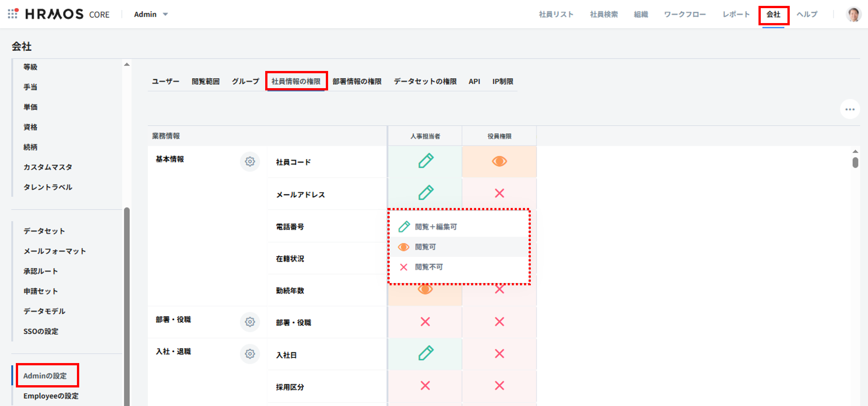Image resolution: width=868 pixels, height=406 pixels.
Task: Toggle eye permission for 社員コード under 役員権限
Action: [499, 161]
